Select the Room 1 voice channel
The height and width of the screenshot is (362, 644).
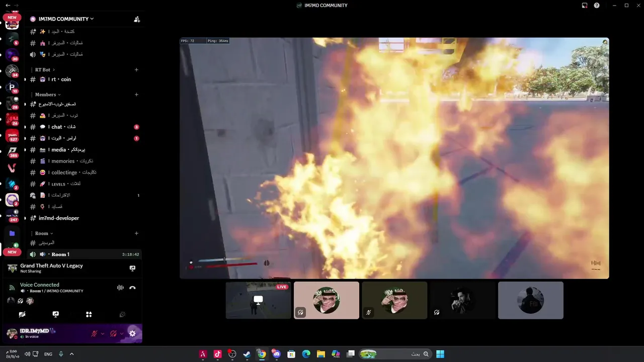click(84, 254)
